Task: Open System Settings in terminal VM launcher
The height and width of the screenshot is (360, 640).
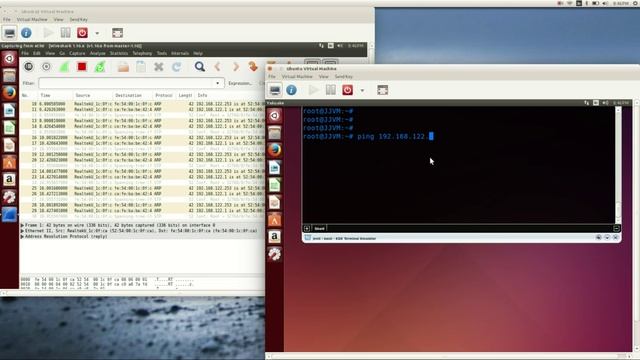Action: tap(275, 254)
